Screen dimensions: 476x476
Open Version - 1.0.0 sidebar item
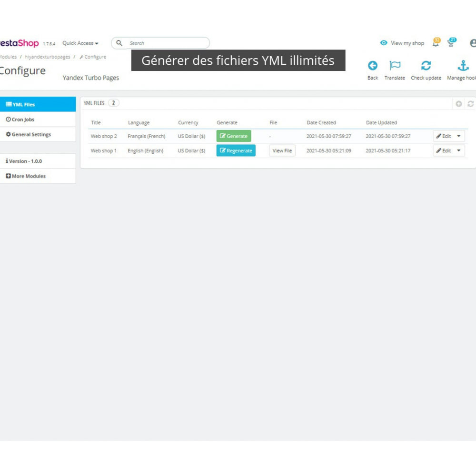coord(38,161)
